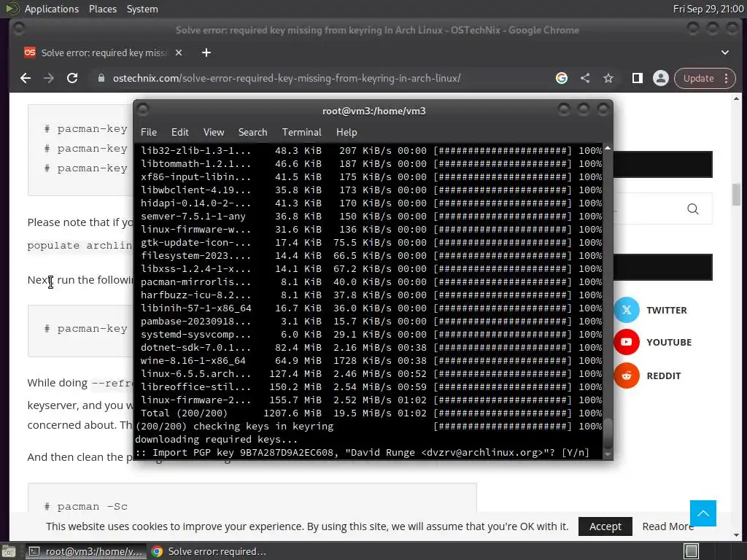This screenshot has height=560, width=747.
Task: Open the terminal Help menu
Action: point(347,132)
